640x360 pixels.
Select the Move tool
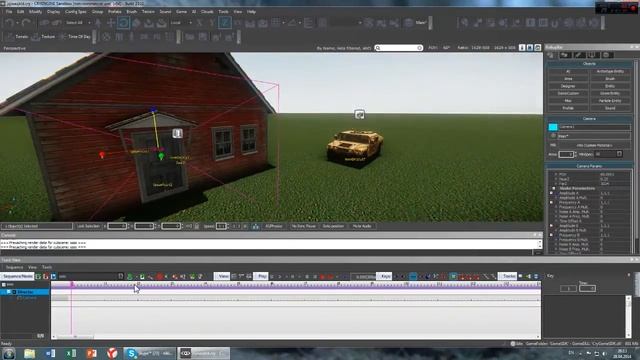coord(111,23)
